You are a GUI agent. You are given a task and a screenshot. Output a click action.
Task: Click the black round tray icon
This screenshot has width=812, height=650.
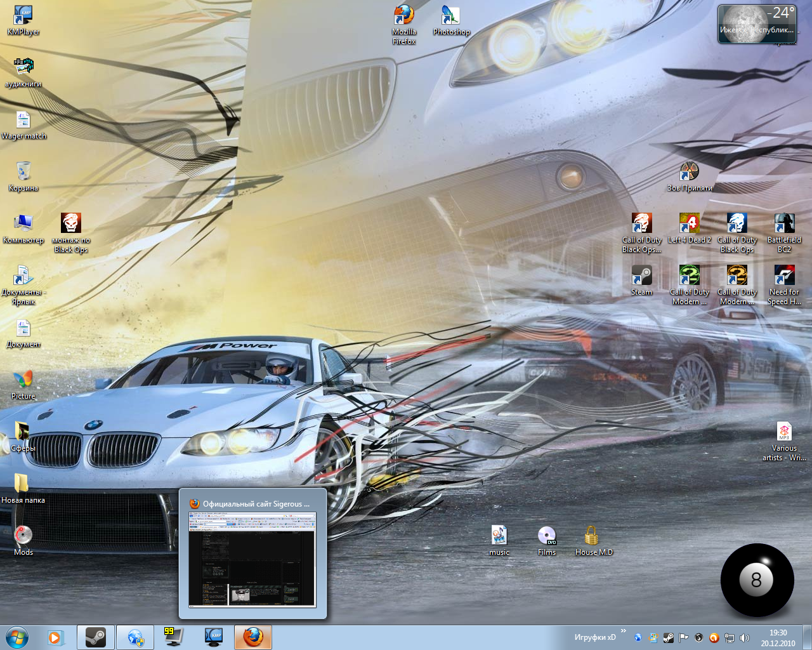pos(698,638)
